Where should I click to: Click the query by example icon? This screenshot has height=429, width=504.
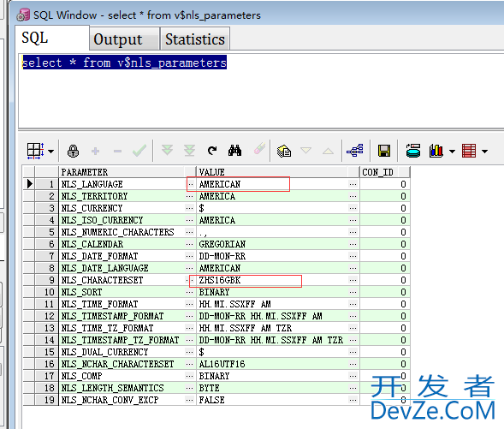[x=284, y=151]
